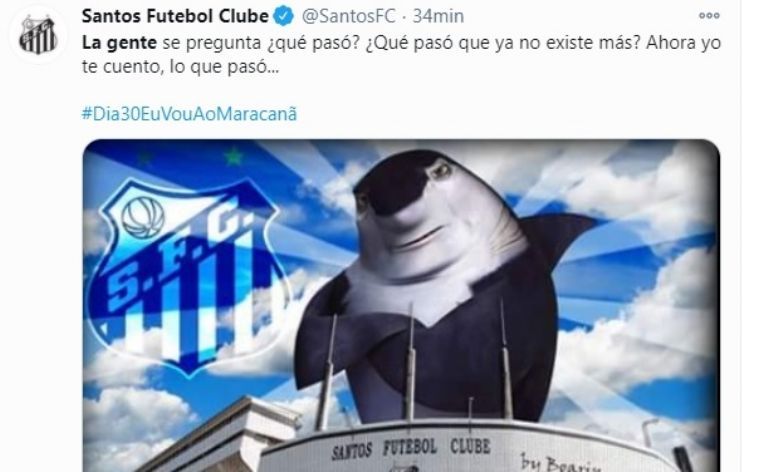Click the bold "La gente" text
Viewport: 768px width, 472px height.
click(x=119, y=43)
